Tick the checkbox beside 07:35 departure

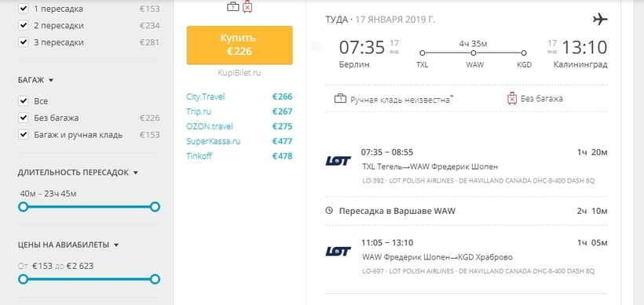pos(317,47)
